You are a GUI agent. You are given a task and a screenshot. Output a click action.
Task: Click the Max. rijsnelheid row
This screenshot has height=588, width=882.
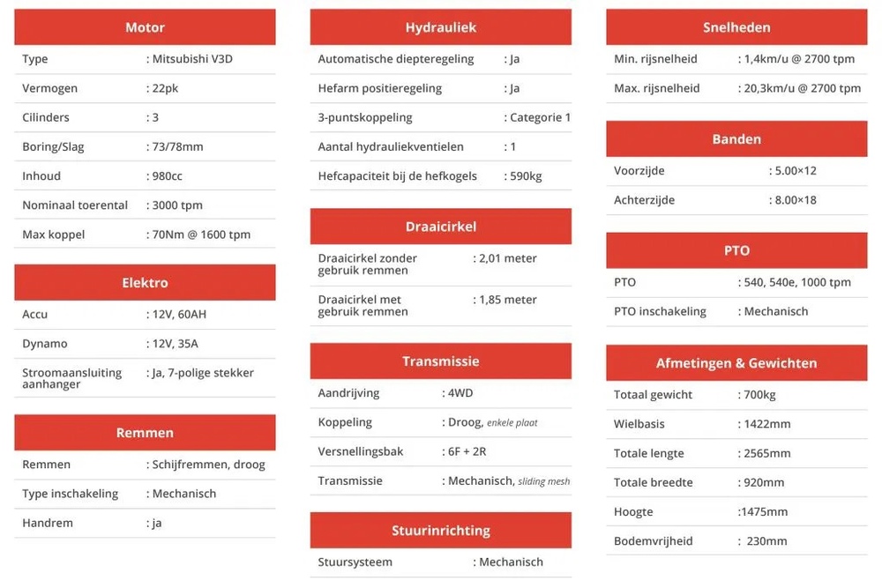[x=736, y=88]
